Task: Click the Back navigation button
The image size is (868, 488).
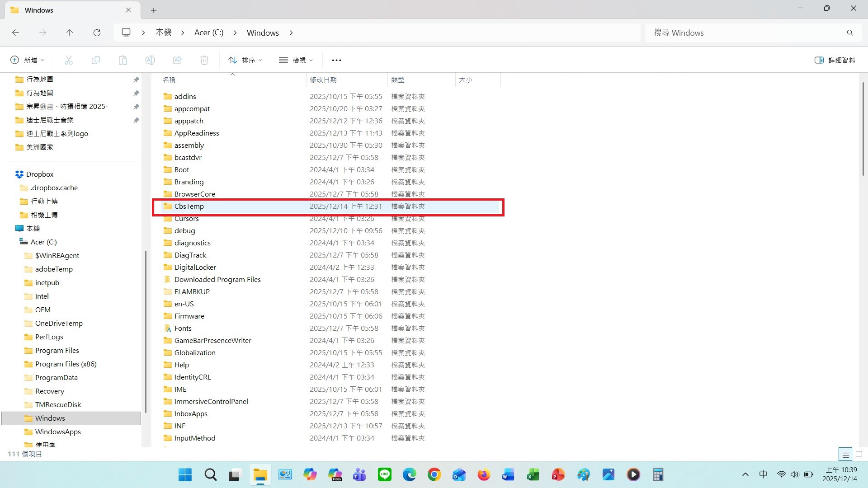Action: tap(16, 33)
